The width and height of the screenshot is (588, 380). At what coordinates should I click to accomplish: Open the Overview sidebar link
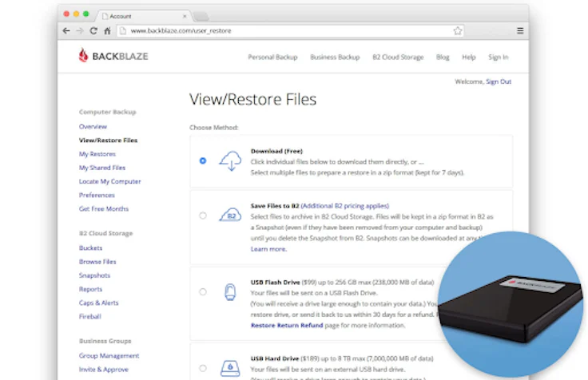pyautogui.click(x=93, y=126)
